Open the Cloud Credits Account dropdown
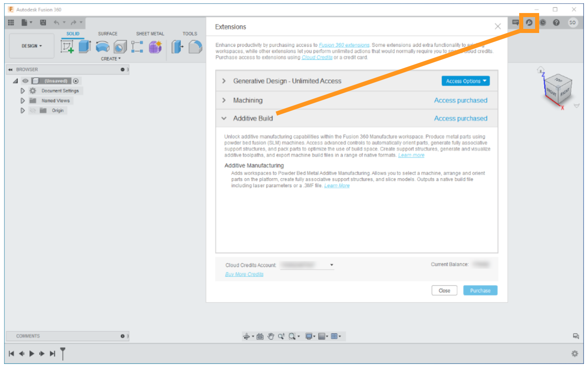This screenshot has width=588, height=368. 307,265
